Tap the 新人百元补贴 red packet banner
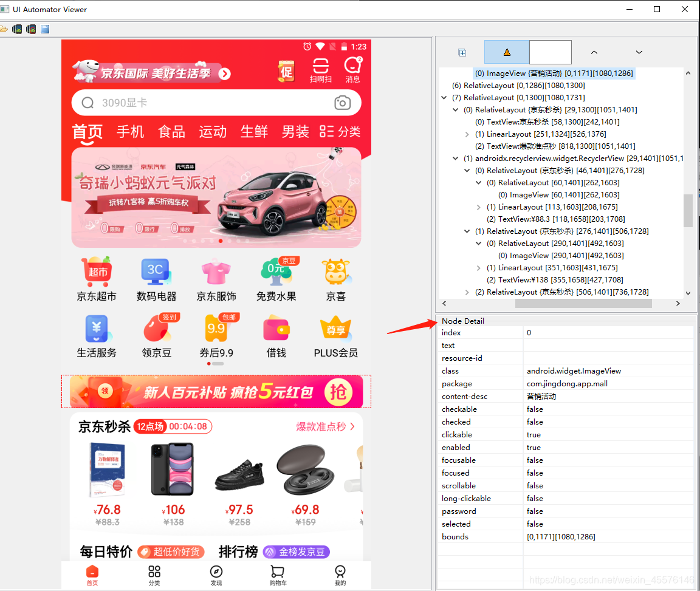The image size is (700, 591). pyautogui.click(x=216, y=392)
